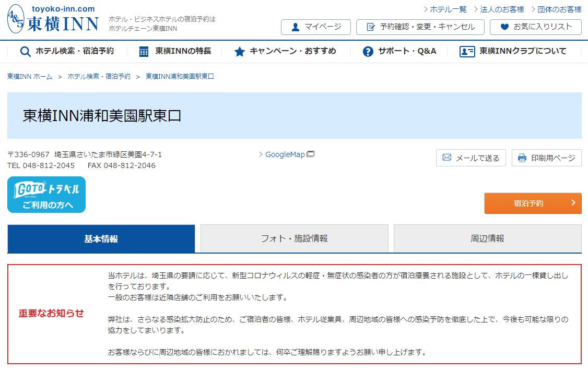Click the magnifier icon beside ホテル検索・宿泊予約

pos(25,51)
